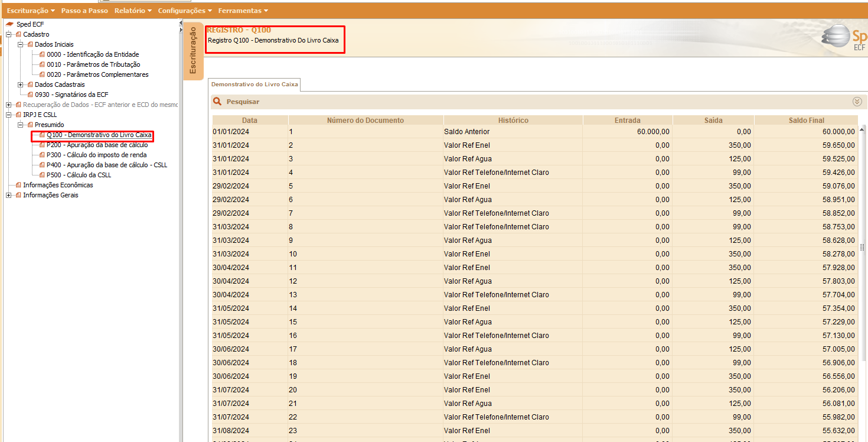Screen dimensions: 868x442
Task: Expand the Dados Cadastrais tree node
Action: (21, 84)
